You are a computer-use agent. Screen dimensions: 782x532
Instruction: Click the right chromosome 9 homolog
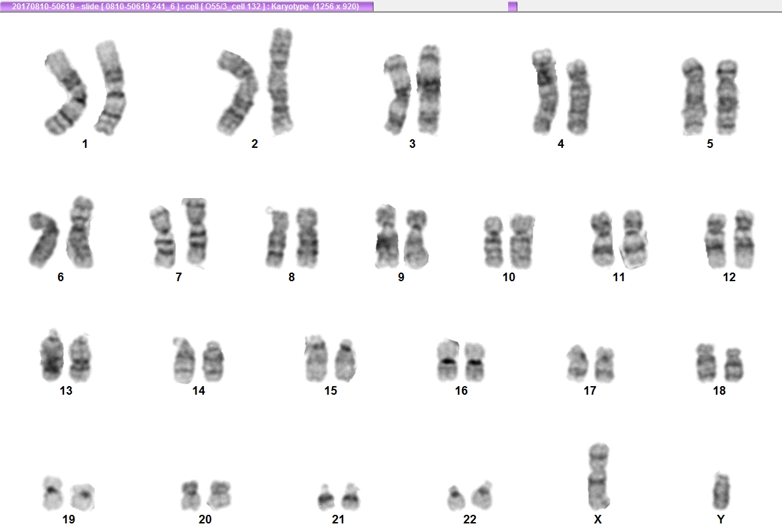coord(416,240)
